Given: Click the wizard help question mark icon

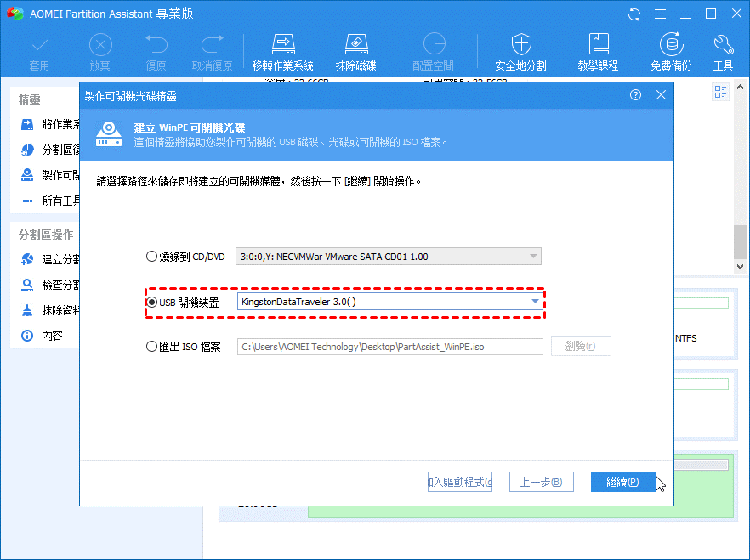Looking at the screenshot, I should tap(635, 95).
